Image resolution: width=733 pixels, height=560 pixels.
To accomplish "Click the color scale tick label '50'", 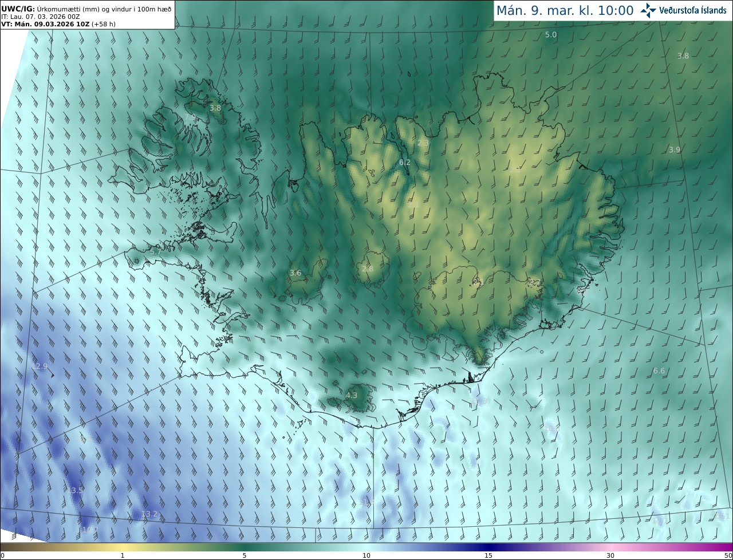I will (x=728, y=555).
